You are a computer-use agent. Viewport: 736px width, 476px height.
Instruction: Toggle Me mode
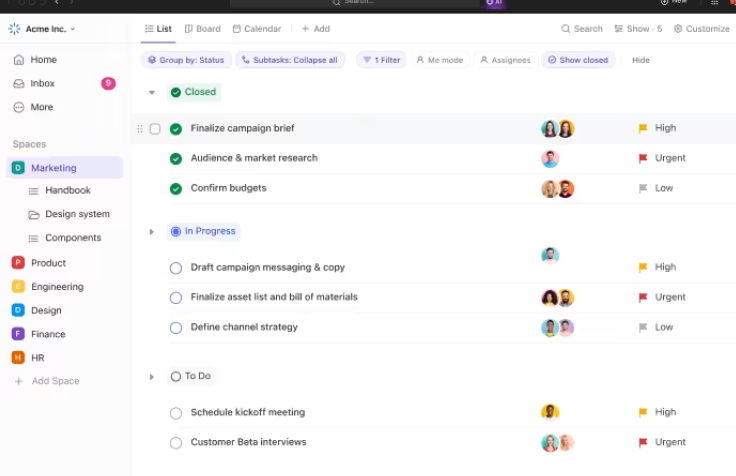click(440, 60)
